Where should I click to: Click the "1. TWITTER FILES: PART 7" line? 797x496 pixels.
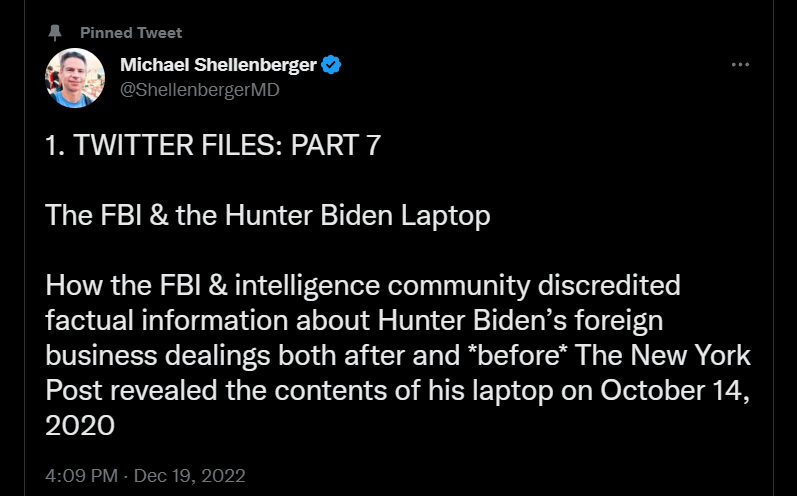(x=213, y=146)
